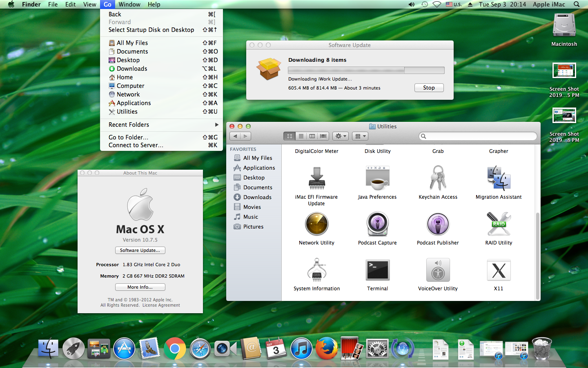
Task: Switch Finder to Cover Flow view
Action: click(323, 136)
